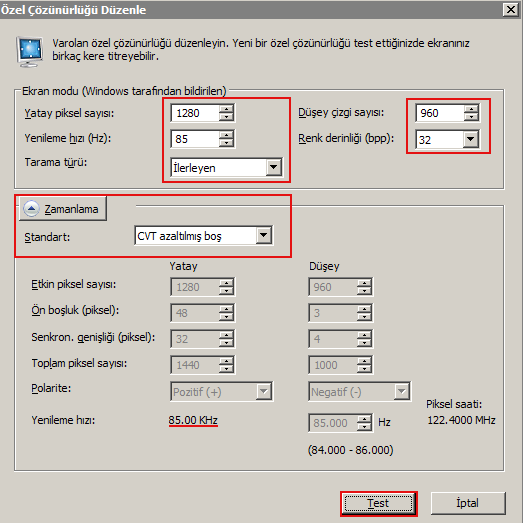523x523 pixels.
Task: Click the blue arrow icon on Zamanlama
Action: (31, 209)
